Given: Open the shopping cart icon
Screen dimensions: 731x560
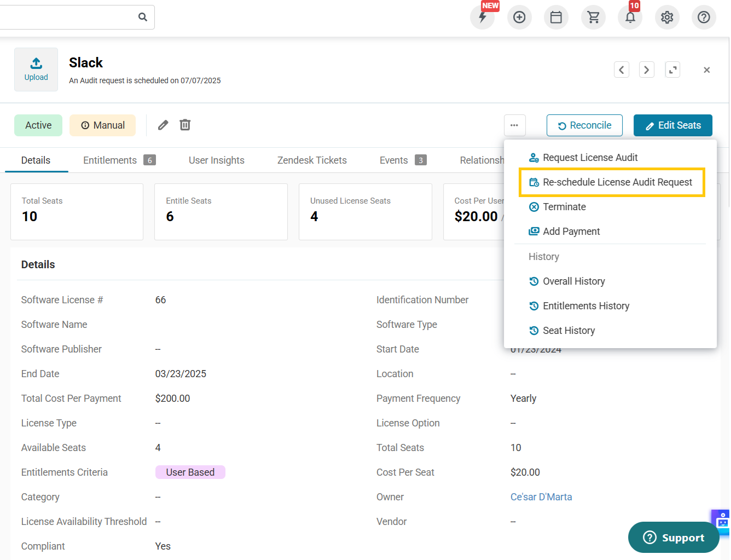Looking at the screenshot, I should [593, 17].
